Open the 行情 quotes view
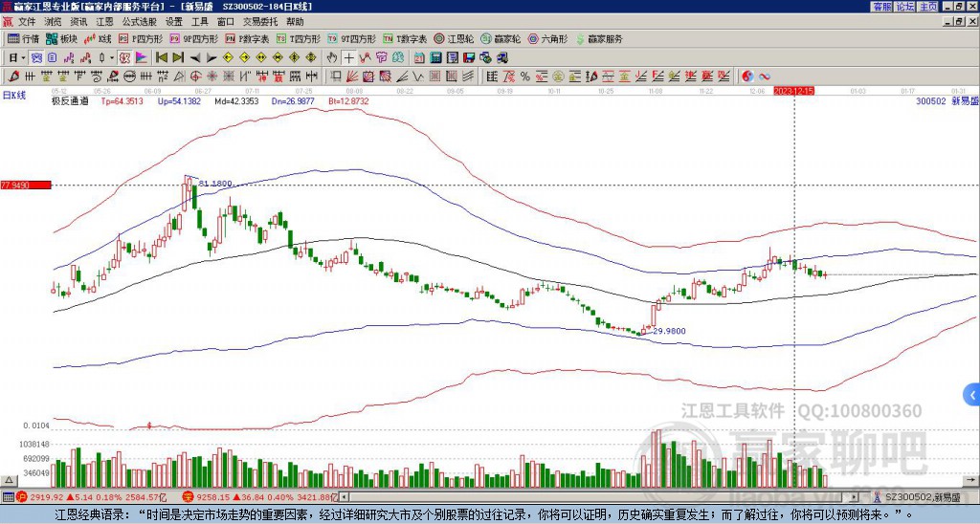980x524 pixels. (24, 38)
